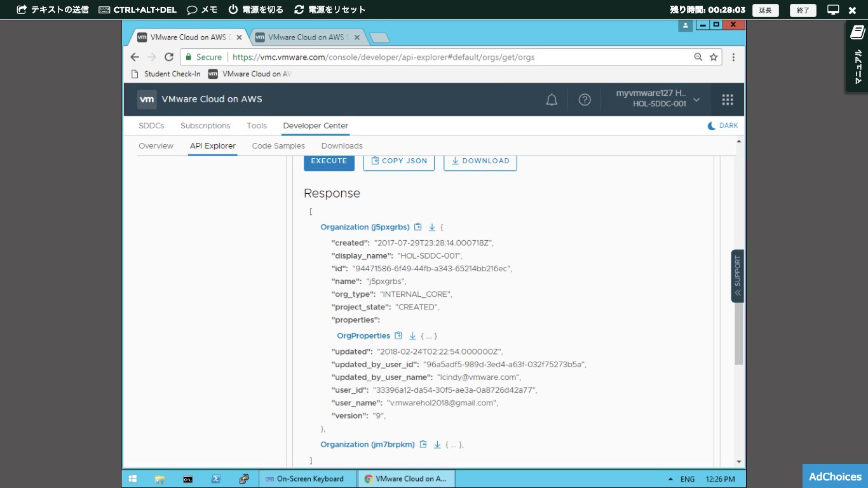Open the VMware Cloud on AWS bookmark
The height and width of the screenshot is (488, 868).
coord(250,74)
